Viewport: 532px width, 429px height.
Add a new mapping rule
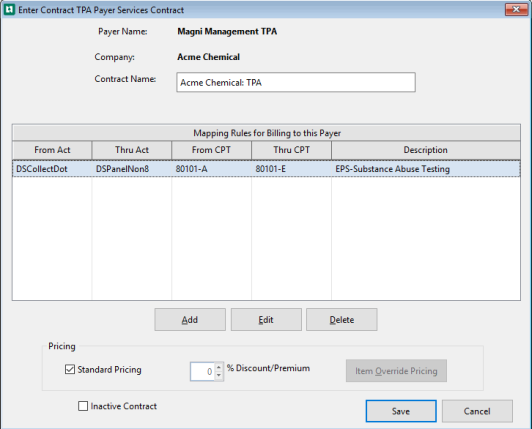(190, 319)
